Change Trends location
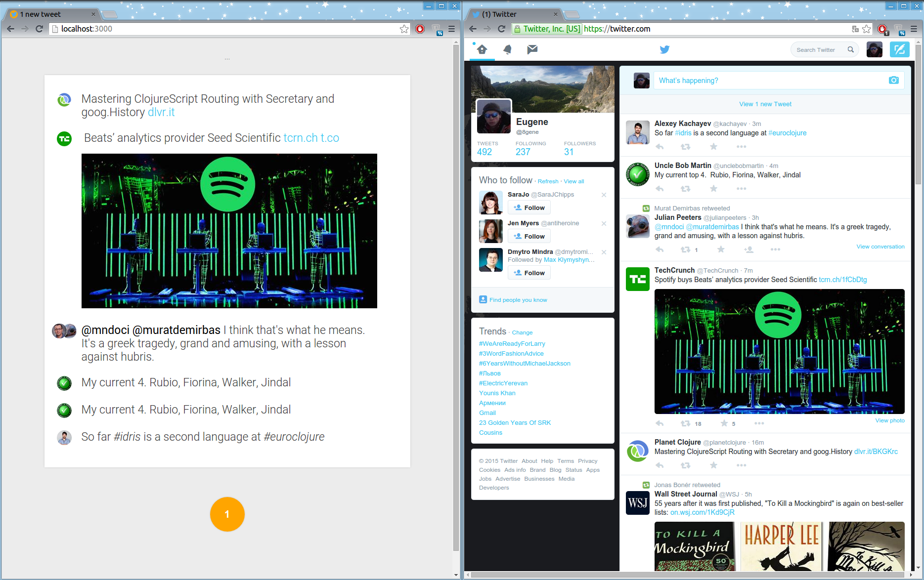924x580 pixels. click(522, 332)
